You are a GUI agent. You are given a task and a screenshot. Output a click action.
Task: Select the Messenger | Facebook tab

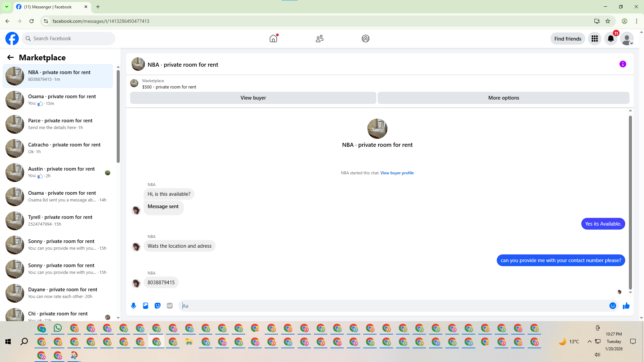tap(52, 7)
